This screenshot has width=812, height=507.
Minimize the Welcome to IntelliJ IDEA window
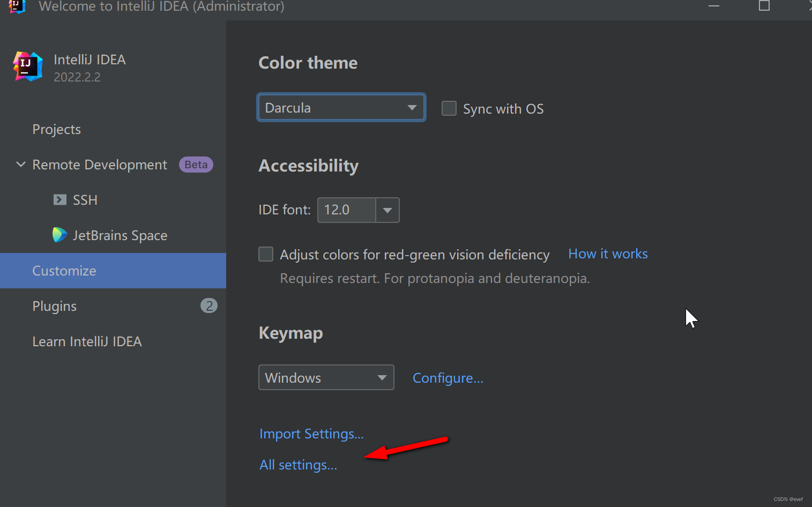pyautogui.click(x=714, y=6)
